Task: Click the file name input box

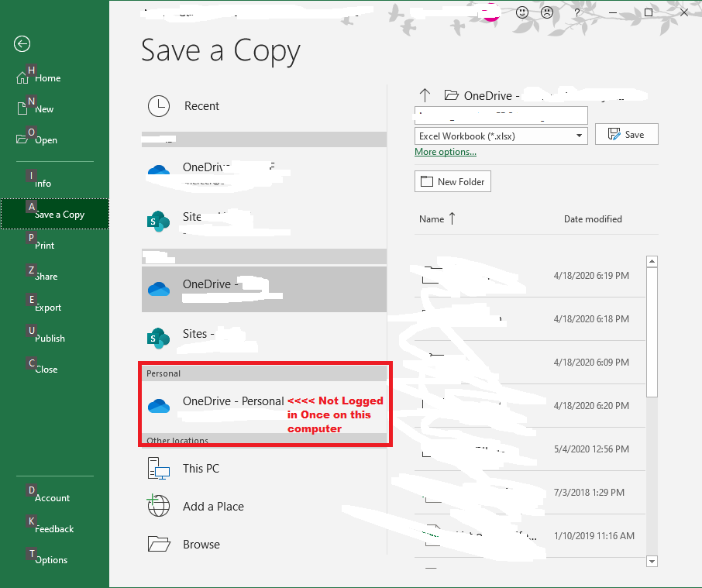Action: pos(501,115)
